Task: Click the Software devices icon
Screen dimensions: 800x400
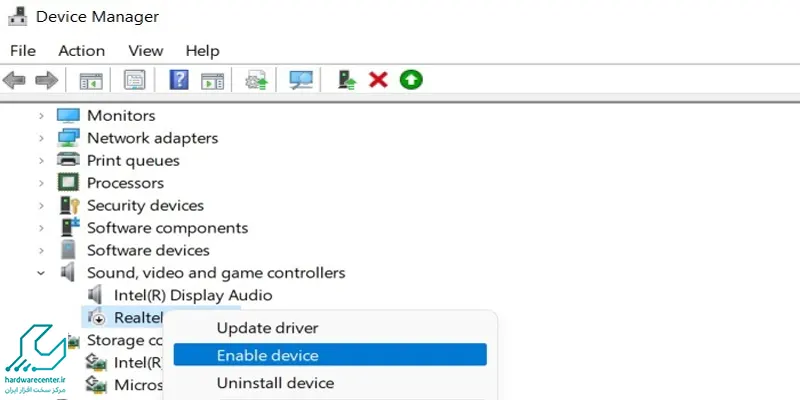Action: click(x=68, y=250)
